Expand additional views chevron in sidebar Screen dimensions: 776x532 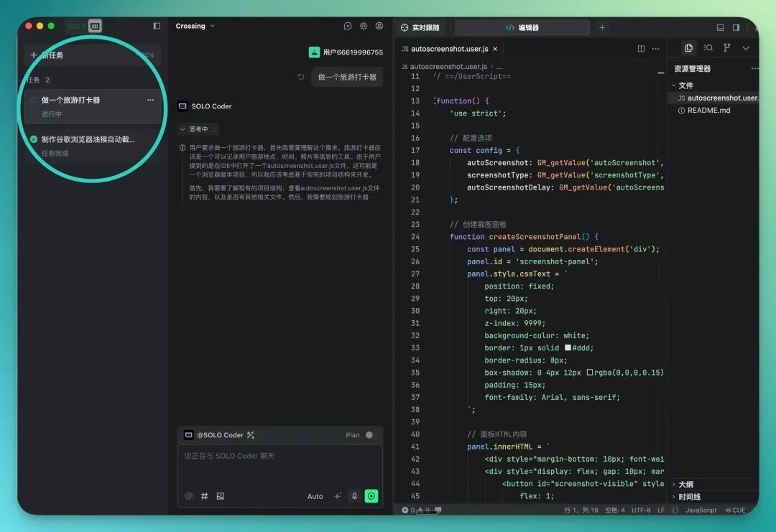coord(746,48)
